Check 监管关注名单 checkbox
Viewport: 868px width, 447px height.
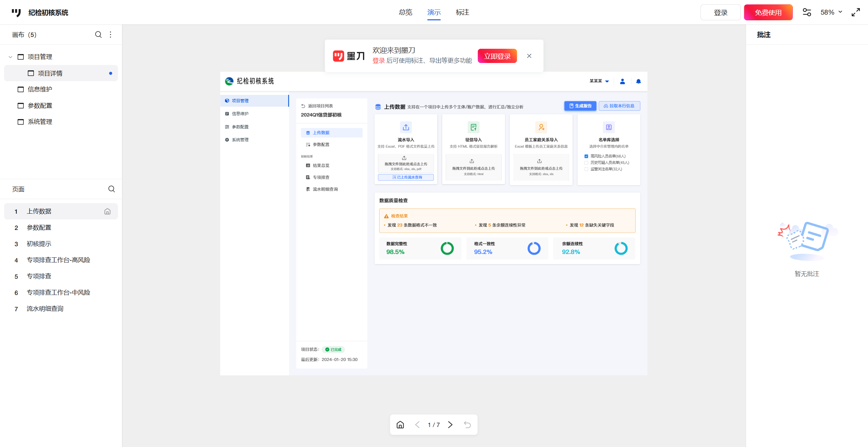(x=586, y=169)
